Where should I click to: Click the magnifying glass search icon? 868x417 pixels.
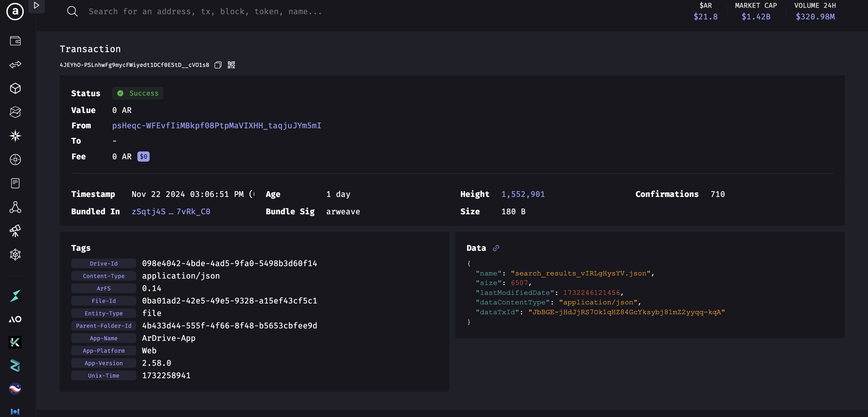(72, 12)
